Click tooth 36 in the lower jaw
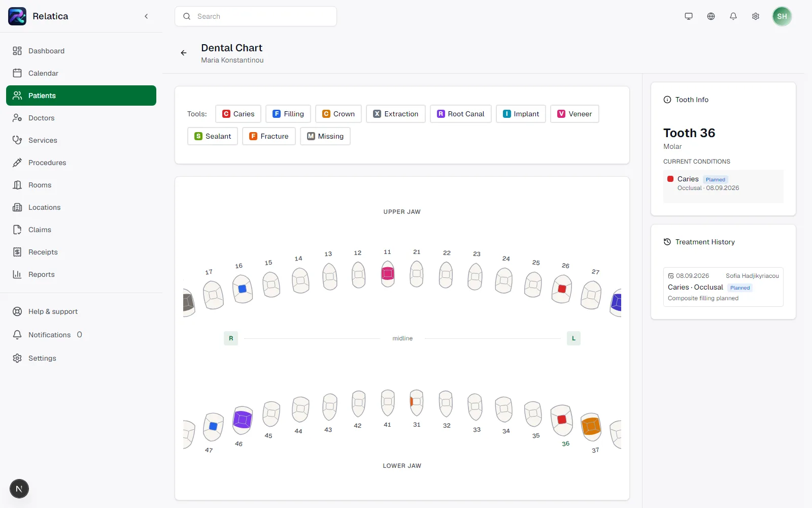The width and height of the screenshot is (812, 508). [x=562, y=420]
